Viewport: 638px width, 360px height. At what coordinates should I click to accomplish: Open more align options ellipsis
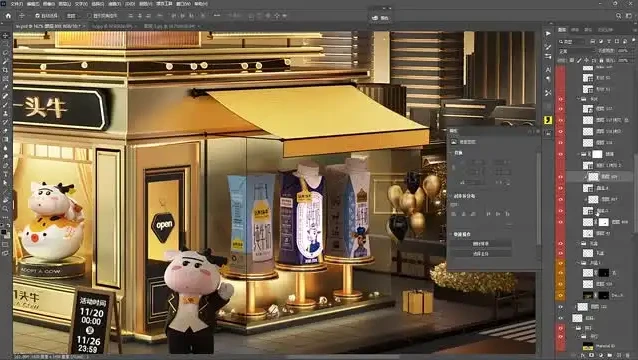pos(217,15)
